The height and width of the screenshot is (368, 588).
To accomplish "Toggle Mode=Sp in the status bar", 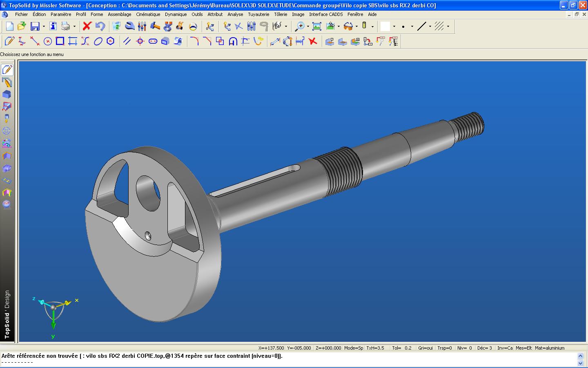I will tap(353, 348).
